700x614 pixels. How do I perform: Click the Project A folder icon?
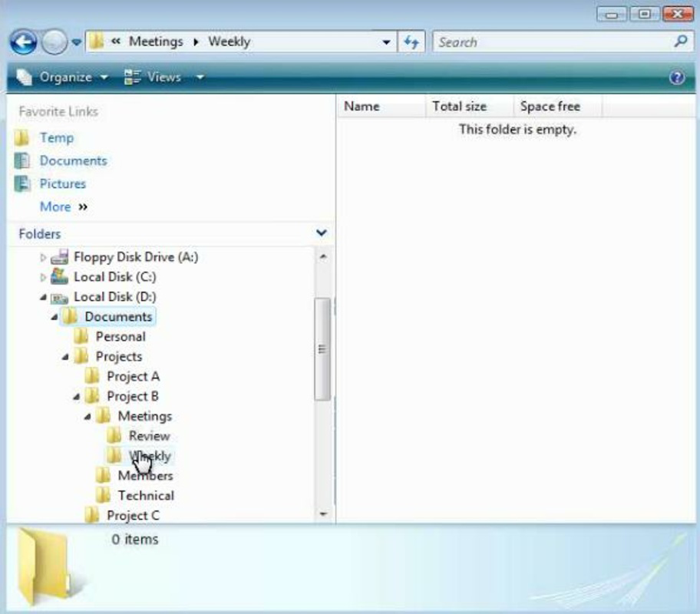click(x=92, y=376)
